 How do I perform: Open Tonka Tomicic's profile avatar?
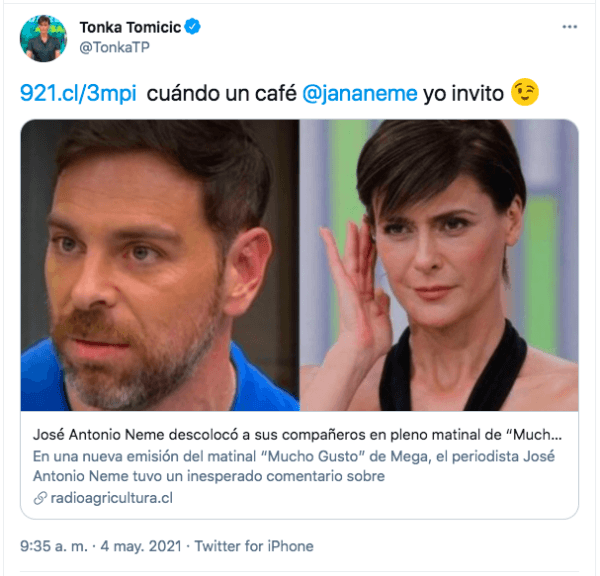43,38
